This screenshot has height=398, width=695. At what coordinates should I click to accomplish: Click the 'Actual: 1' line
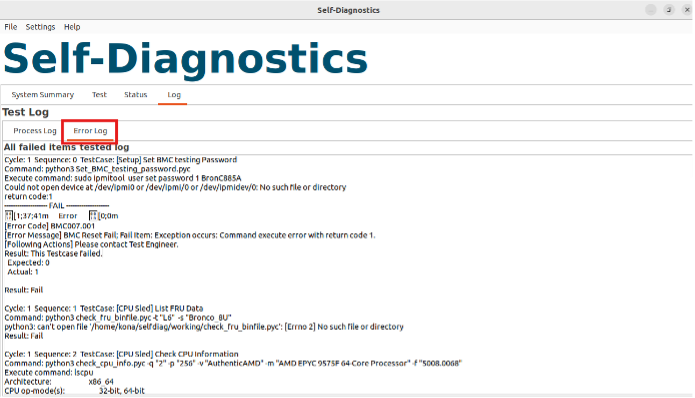23,272
